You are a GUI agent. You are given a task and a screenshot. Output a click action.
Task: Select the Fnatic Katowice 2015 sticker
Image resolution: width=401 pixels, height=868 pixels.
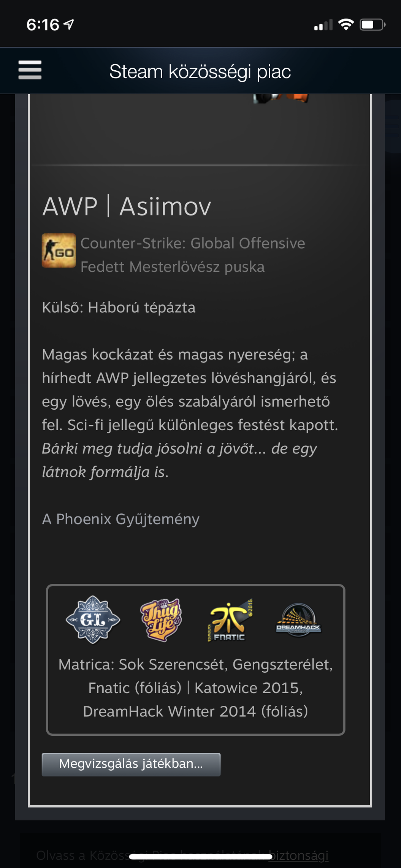230,620
